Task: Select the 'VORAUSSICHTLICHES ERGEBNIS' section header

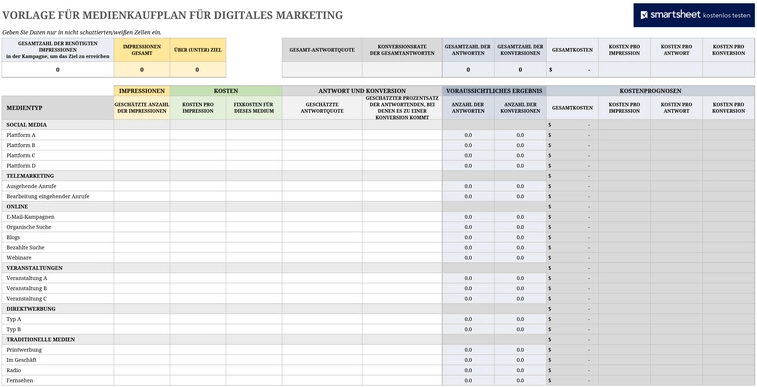Action: (x=494, y=91)
